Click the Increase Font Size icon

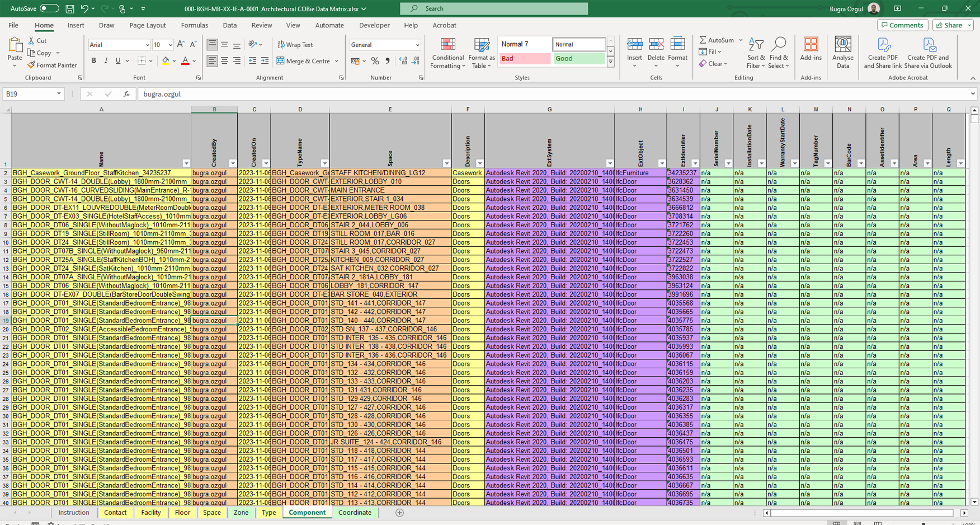point(181,45)
